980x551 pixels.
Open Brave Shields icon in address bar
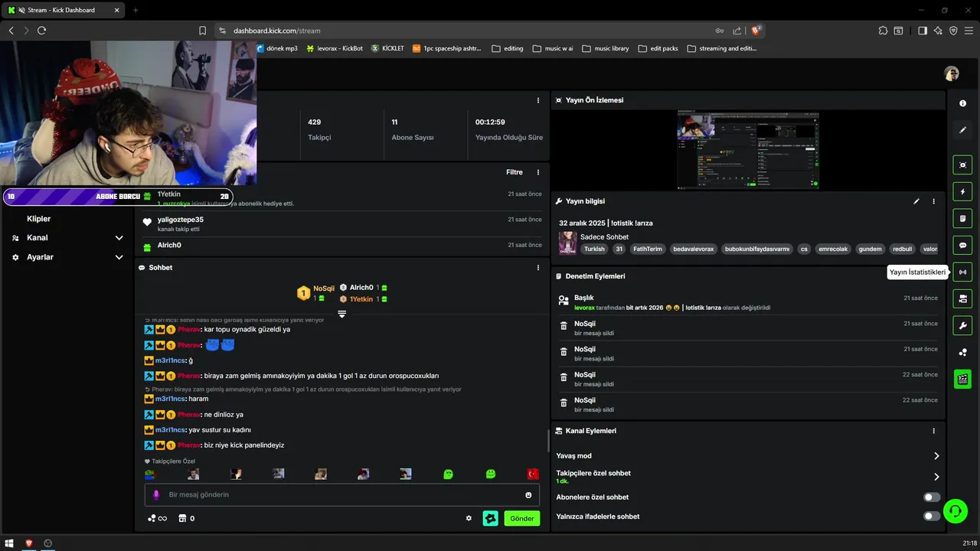point(756,31)
